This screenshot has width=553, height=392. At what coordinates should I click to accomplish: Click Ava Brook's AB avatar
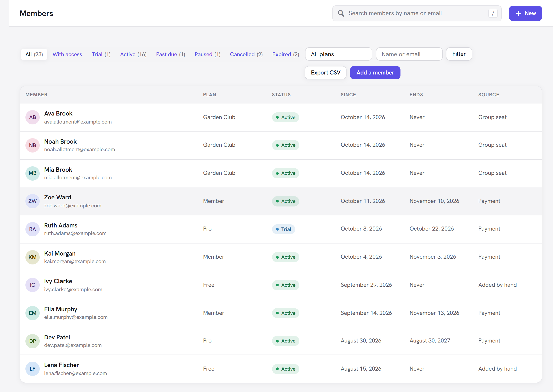(33, 117)
